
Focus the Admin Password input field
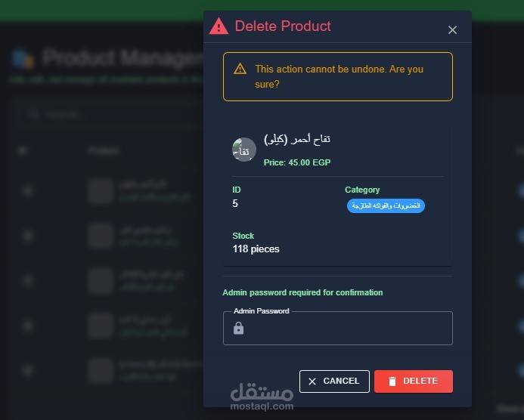pyautogui.click(x=338, y=328)
